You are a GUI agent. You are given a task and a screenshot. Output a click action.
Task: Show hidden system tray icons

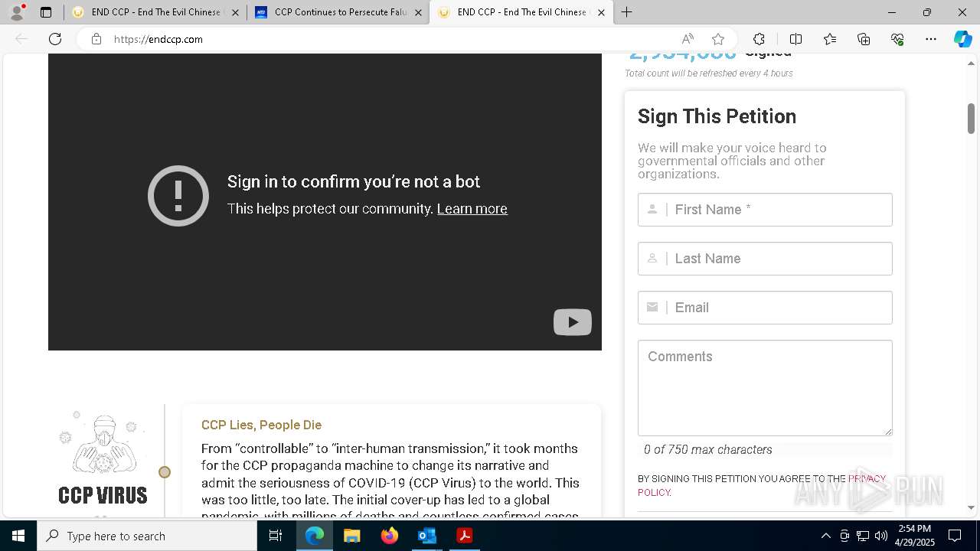825,536
